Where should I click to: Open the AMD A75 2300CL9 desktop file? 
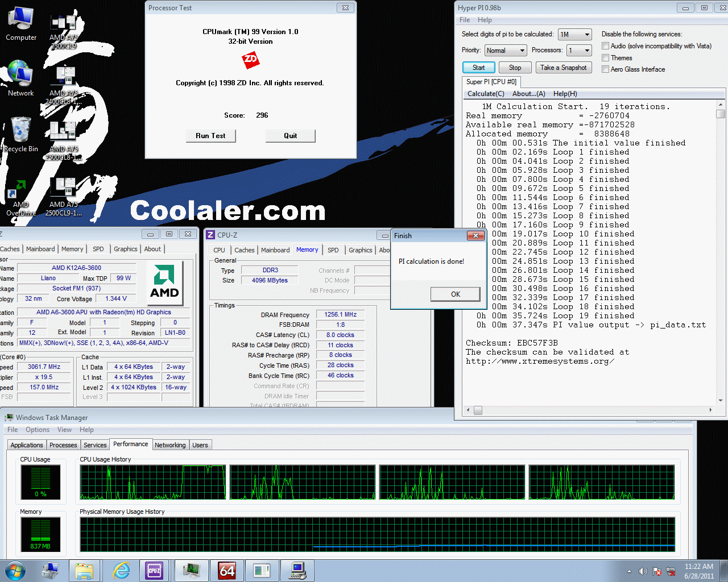point(64,31)
